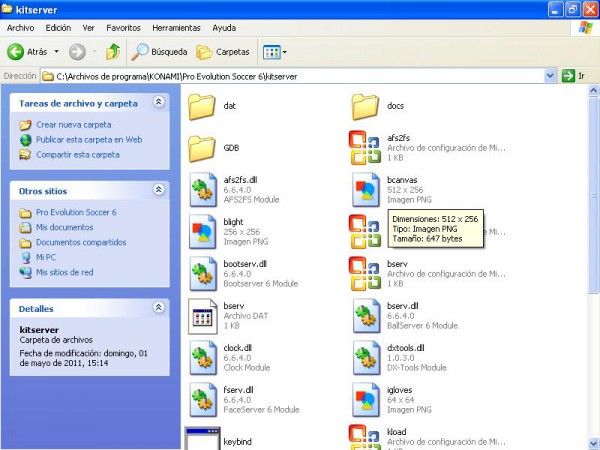Select the bootserv.dll file icon
Viewport: 600px width, 450px height.
pyautogui.click(x=203, y=274)
